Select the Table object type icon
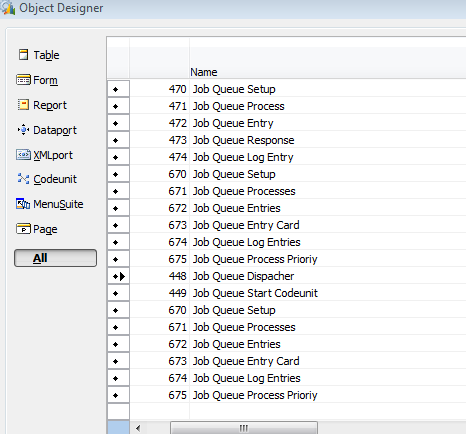 point(23,55)
